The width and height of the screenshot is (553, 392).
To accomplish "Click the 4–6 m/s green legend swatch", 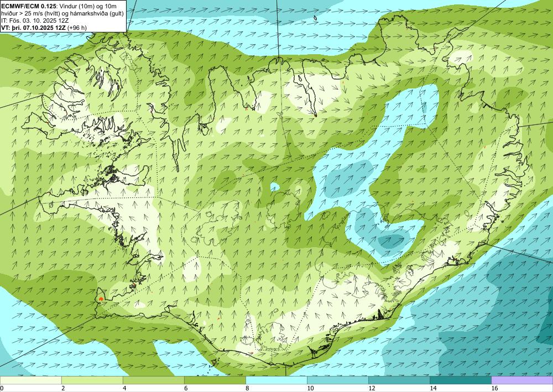I will tap(153, 380).
